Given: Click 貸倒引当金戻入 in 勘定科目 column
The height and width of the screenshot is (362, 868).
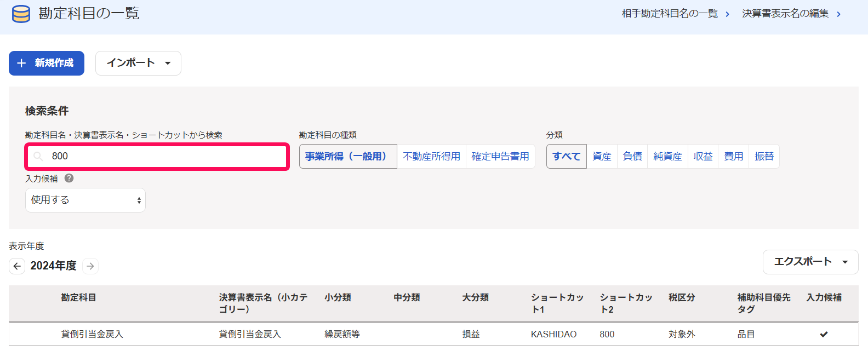Looking at the screenshot, I should pyautogui.click(x=92, y=334).
